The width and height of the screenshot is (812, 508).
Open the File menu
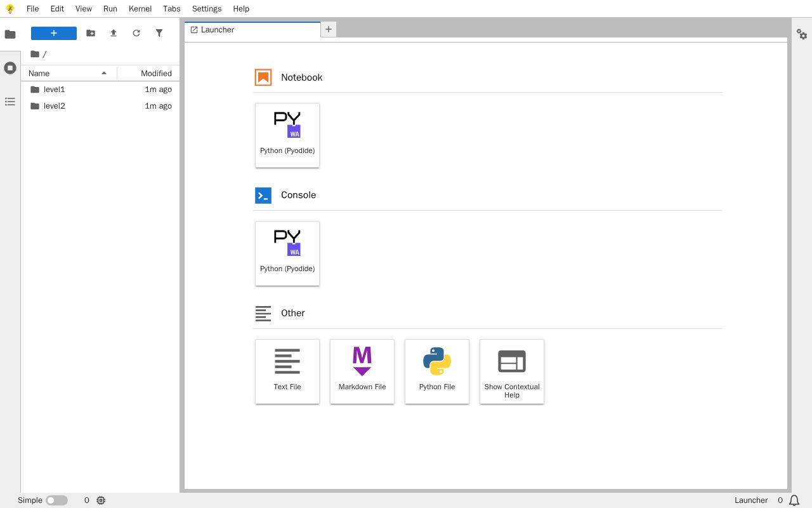(32, 9)
